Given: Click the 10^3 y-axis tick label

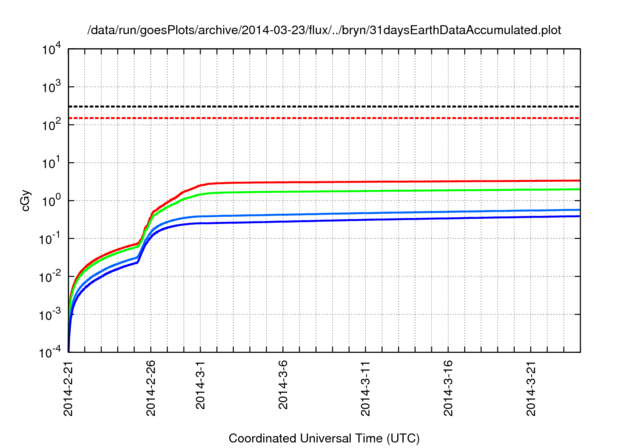Looking at the screenshot, I should coord(51,87).
